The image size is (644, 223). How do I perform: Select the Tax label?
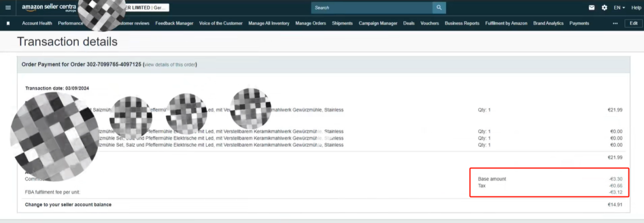tap(482, 186)
